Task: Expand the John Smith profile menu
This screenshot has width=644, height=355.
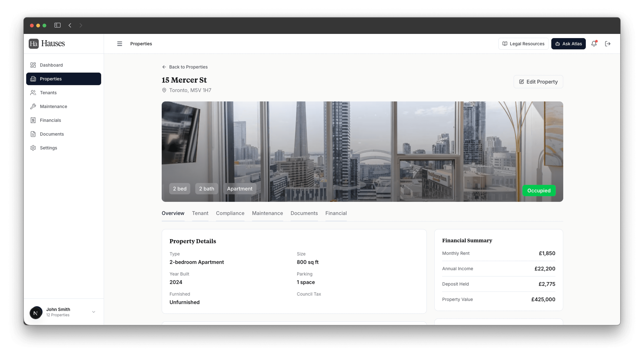Action: (x=94, y=312)
